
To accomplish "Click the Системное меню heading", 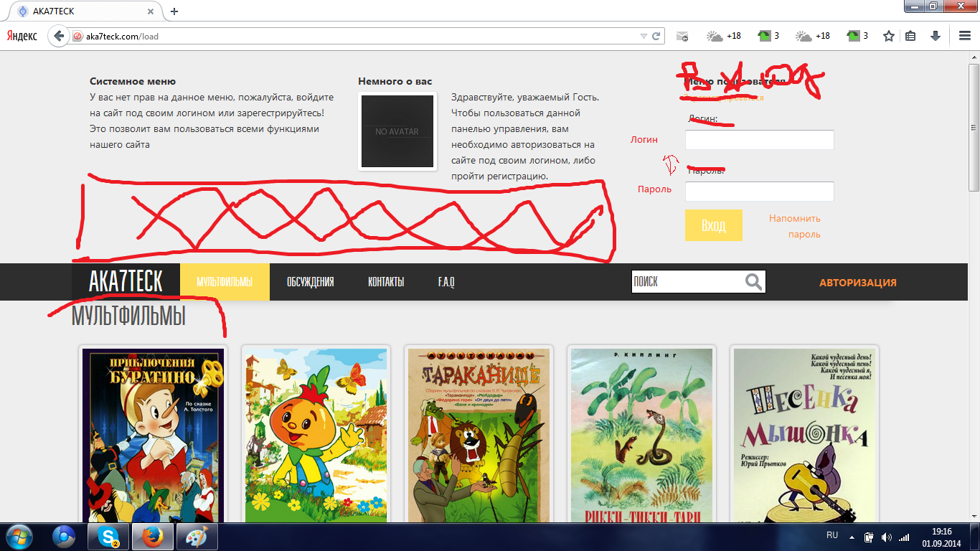I will pyautogui.click(x=133, y=82).
